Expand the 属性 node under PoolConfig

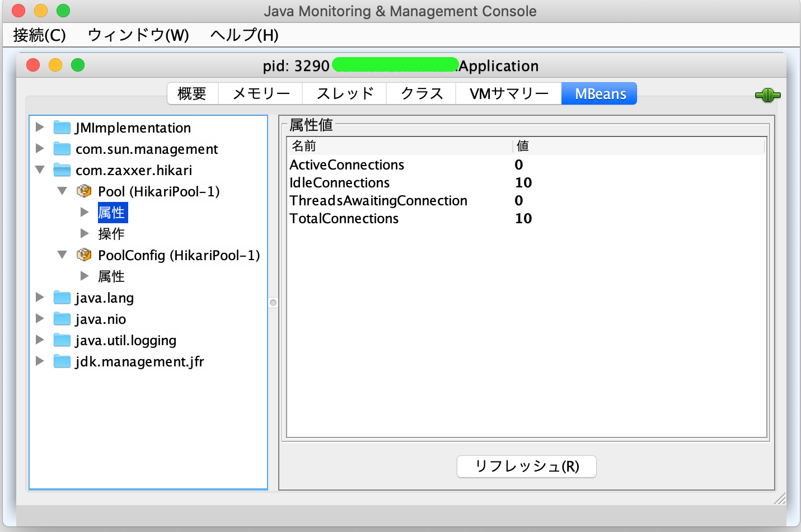pyautogui.click(x=85, y=276)
